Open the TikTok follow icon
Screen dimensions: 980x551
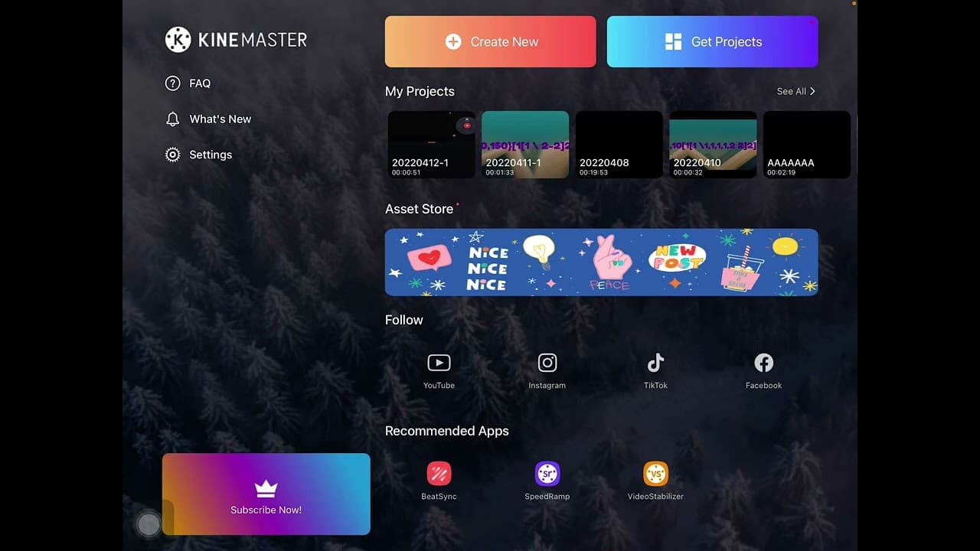tap(655, 363)
